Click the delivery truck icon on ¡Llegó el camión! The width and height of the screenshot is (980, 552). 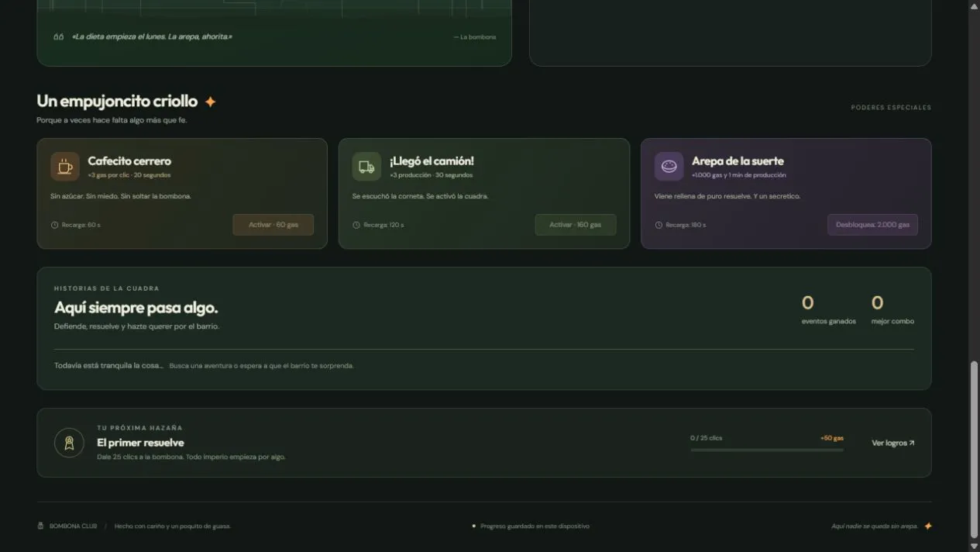[366, 166]
